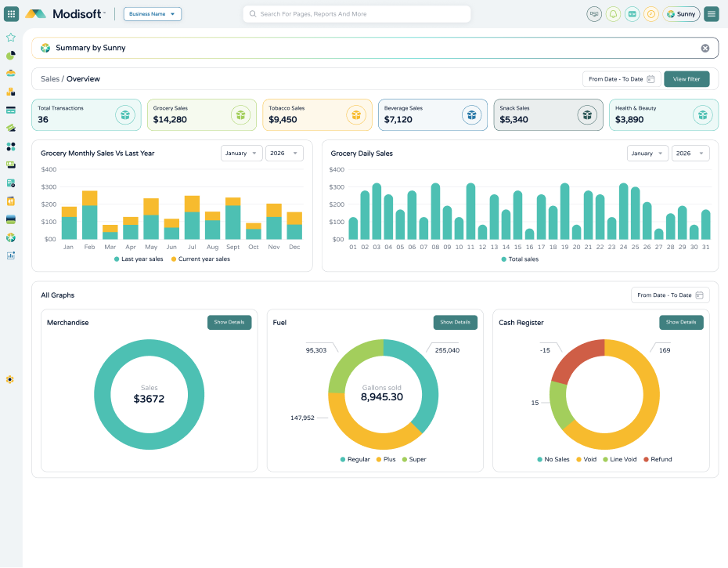Open Sales Overview From Date - To Date picker
728x568 pixels.
click(622, 79)
